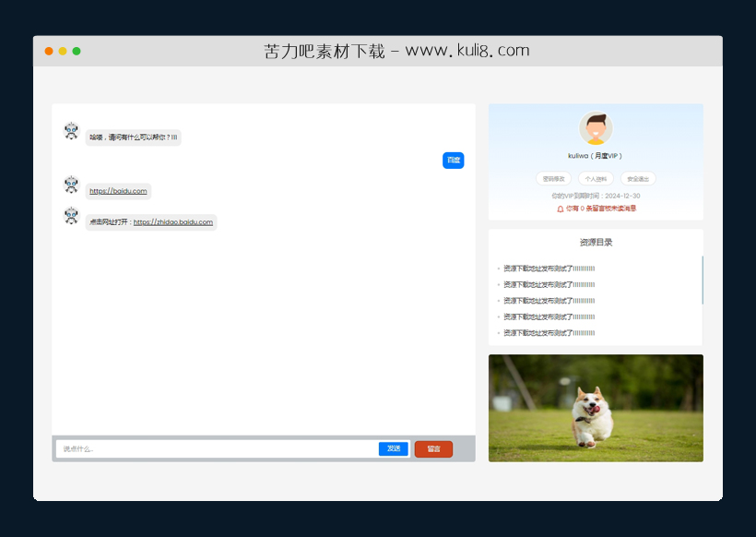
Task: Click the orange 留言 message button
Action: (x=433, y=449)
